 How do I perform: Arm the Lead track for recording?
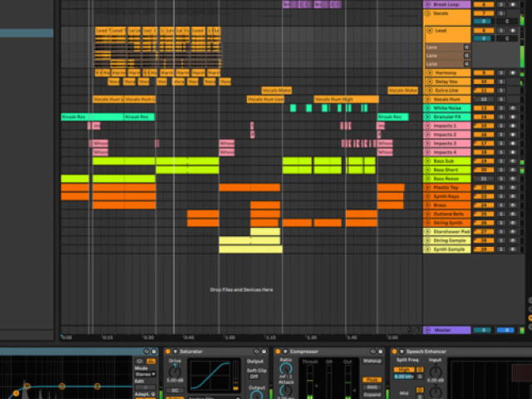pos(513,31)
